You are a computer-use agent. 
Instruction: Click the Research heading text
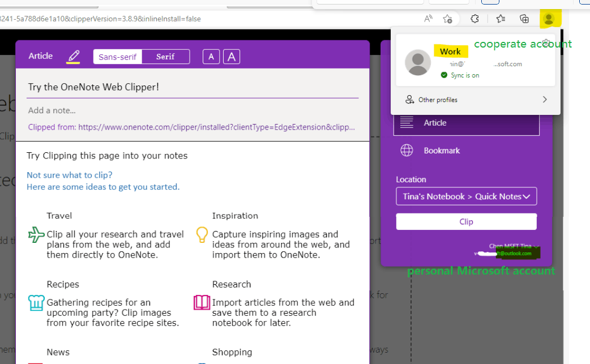point(232,284)
